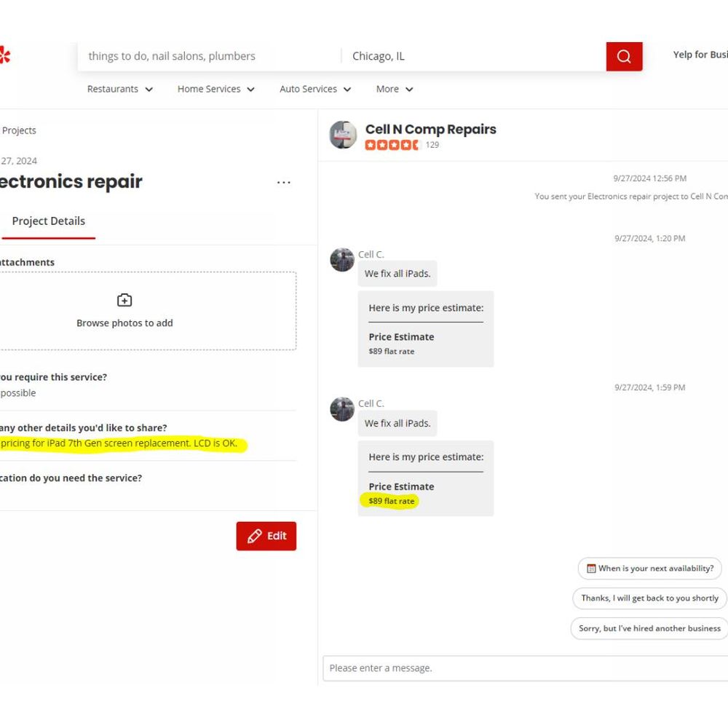
Task: Click the first 'We fix all iPads.' message
Action: point(397,274)
